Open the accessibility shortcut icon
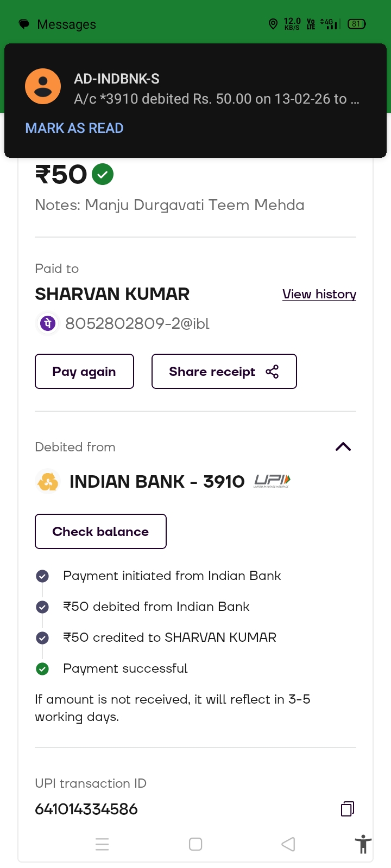The height and width of the screenshot is (868, 391). 363,845
